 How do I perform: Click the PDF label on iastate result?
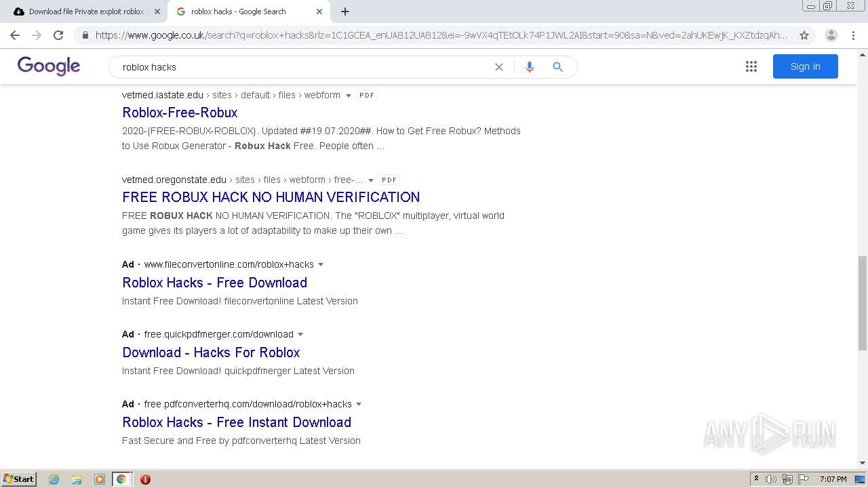[x=367, y=96]
